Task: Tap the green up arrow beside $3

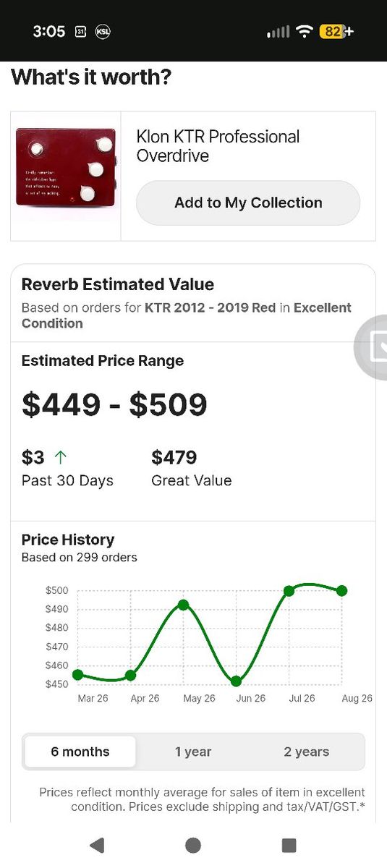Action: [x=61, y=457]
